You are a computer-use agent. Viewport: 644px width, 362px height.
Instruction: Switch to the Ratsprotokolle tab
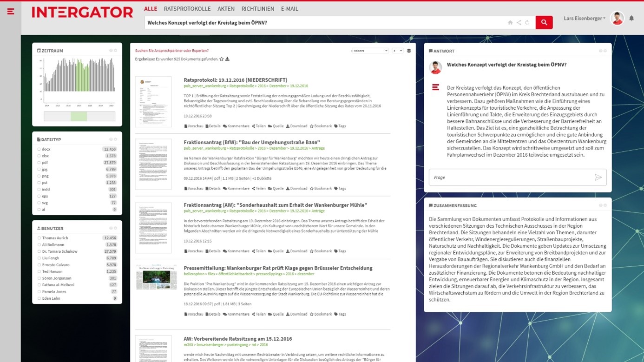point(187,9)
